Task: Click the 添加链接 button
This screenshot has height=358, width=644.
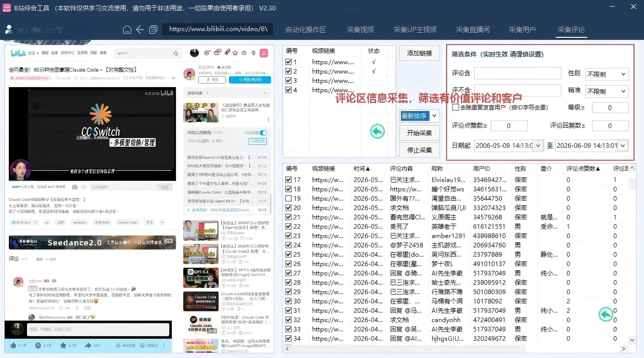Action: [420, 53]
